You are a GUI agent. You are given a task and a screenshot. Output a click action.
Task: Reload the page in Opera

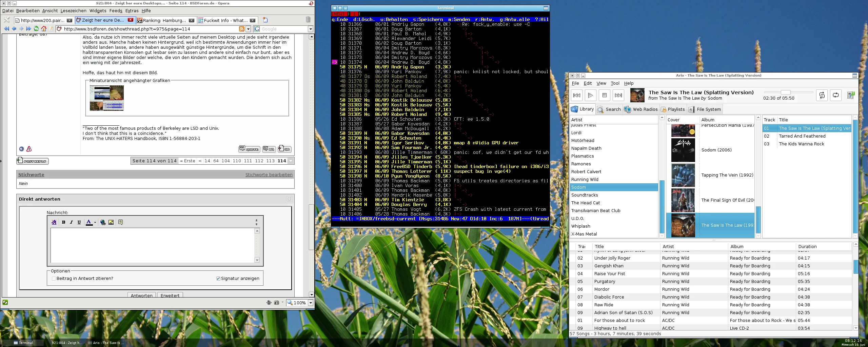36,29
